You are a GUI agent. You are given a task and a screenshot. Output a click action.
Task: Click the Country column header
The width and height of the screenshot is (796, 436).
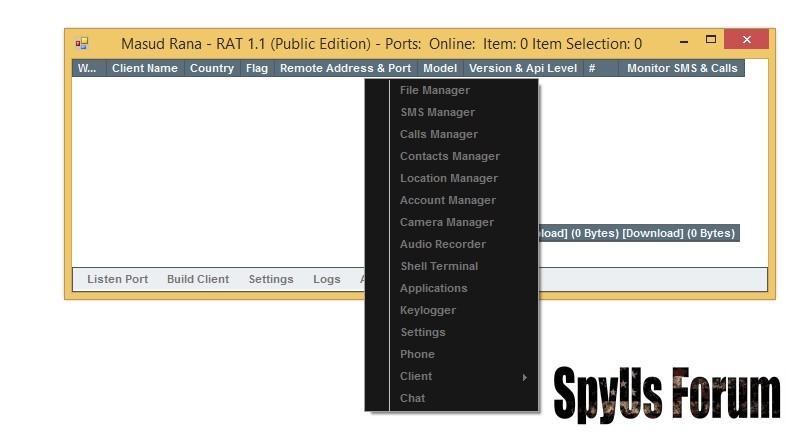[211, 69]
